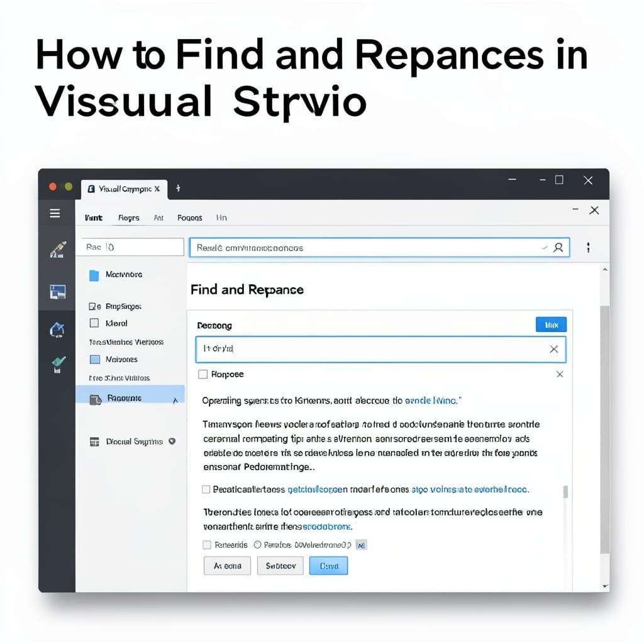The width and height of the screenshot is (644, 644).
Task: Switch to the Rogrs tab
Action: pyautogui.click(x=128, y=218)
